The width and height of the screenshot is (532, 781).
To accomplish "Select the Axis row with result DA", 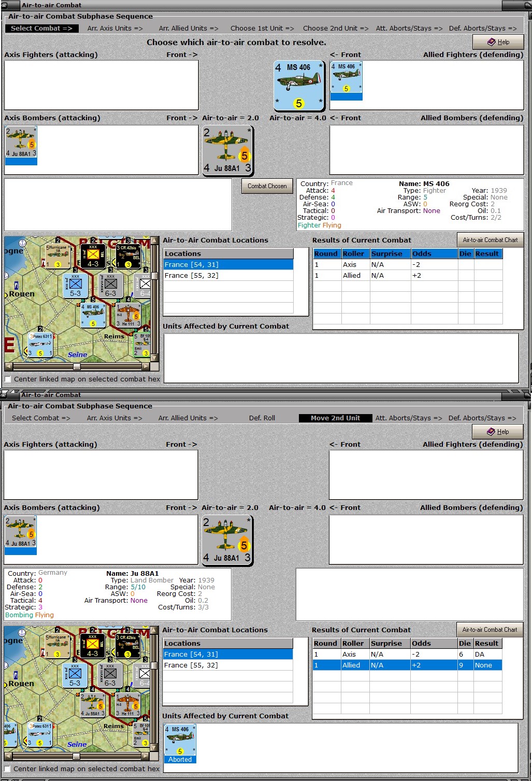I will (x=407, y=655).
